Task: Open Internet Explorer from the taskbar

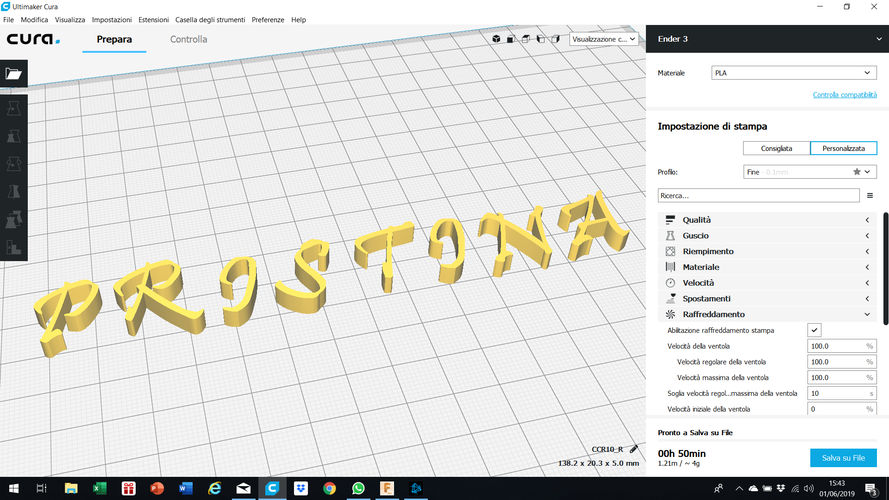Action: tap(214, 488)
